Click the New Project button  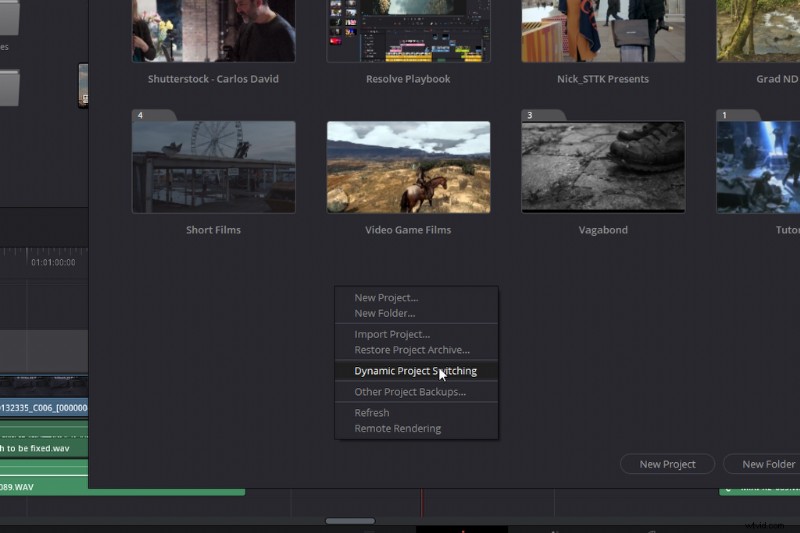tap(667, 464)
